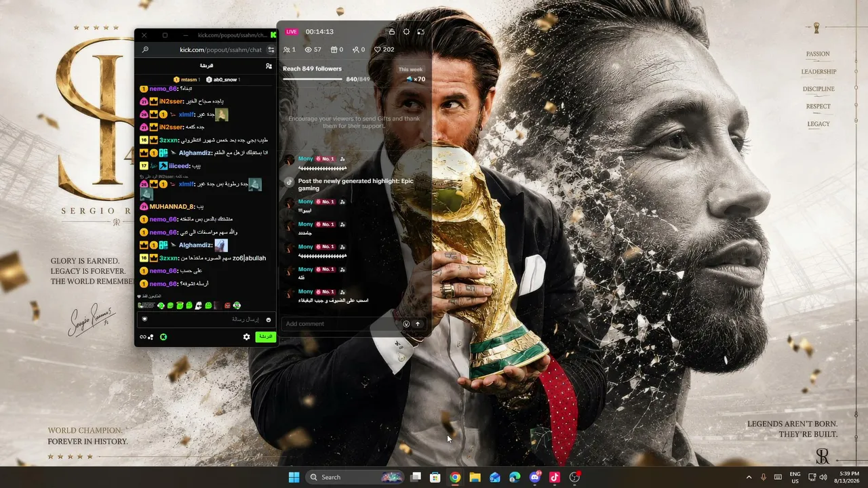Click the send arrow in Add comment field
This screenshot has width=868, height=488.
point(418,324)
